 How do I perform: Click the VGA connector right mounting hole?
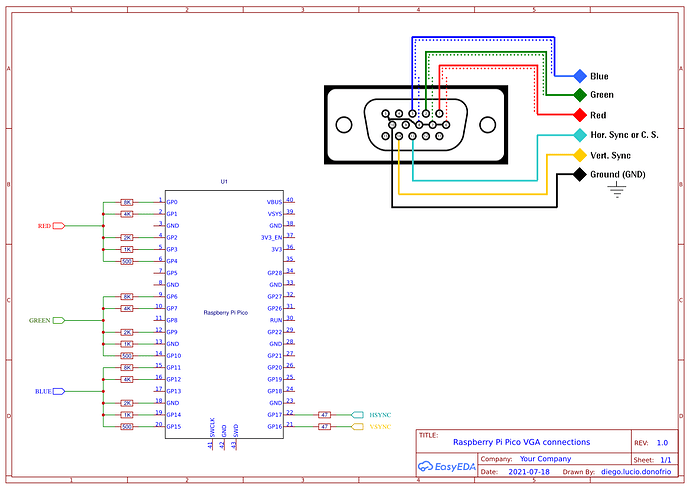pos(488,125)
